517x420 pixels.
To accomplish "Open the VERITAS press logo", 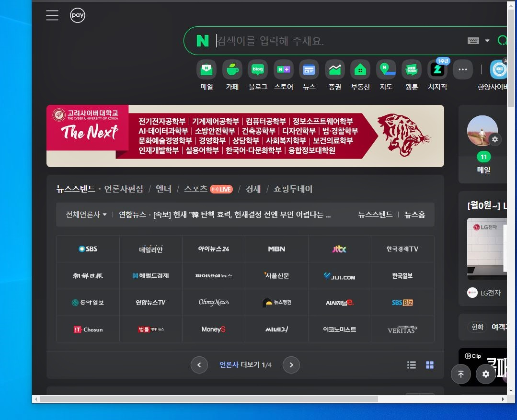I will pos(402,329).
